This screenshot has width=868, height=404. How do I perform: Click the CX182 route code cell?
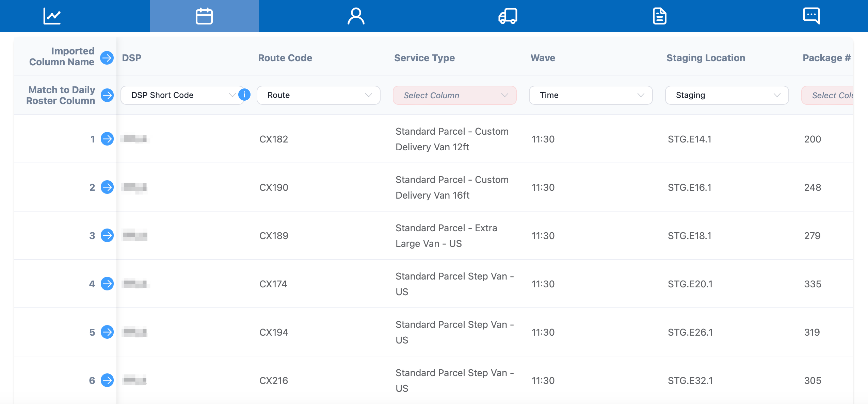pos(274,139)
